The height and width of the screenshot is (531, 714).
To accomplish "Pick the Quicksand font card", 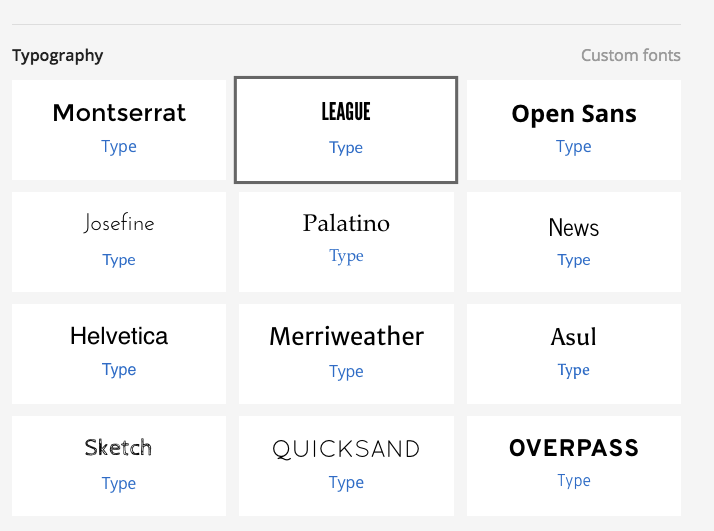I will 346,466.
